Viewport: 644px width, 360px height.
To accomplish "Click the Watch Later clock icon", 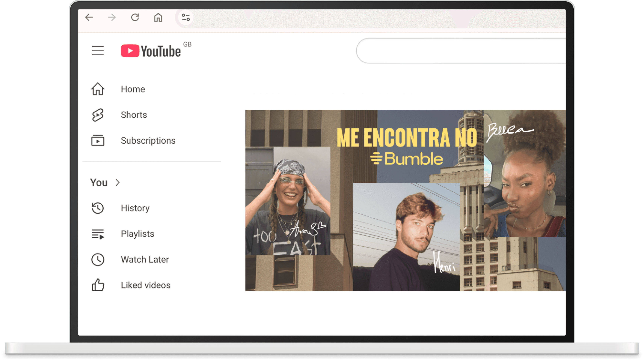I will click(98, 259).
